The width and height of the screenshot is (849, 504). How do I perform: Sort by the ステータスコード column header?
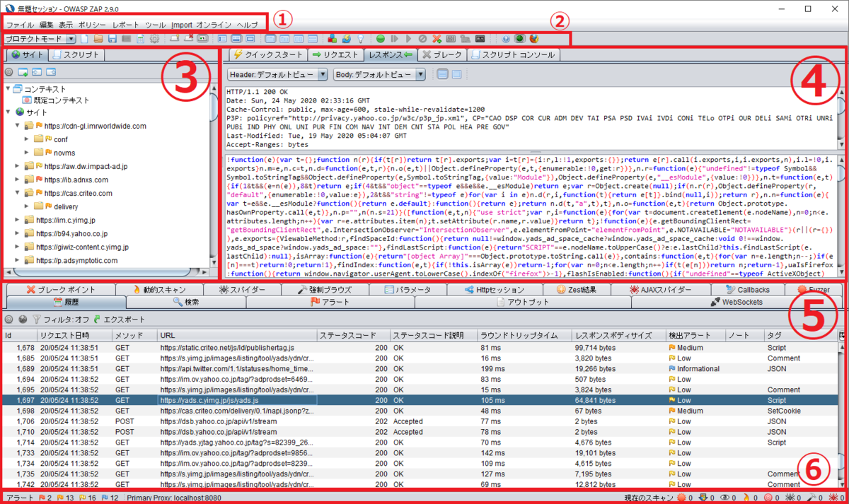pos(352,335)
